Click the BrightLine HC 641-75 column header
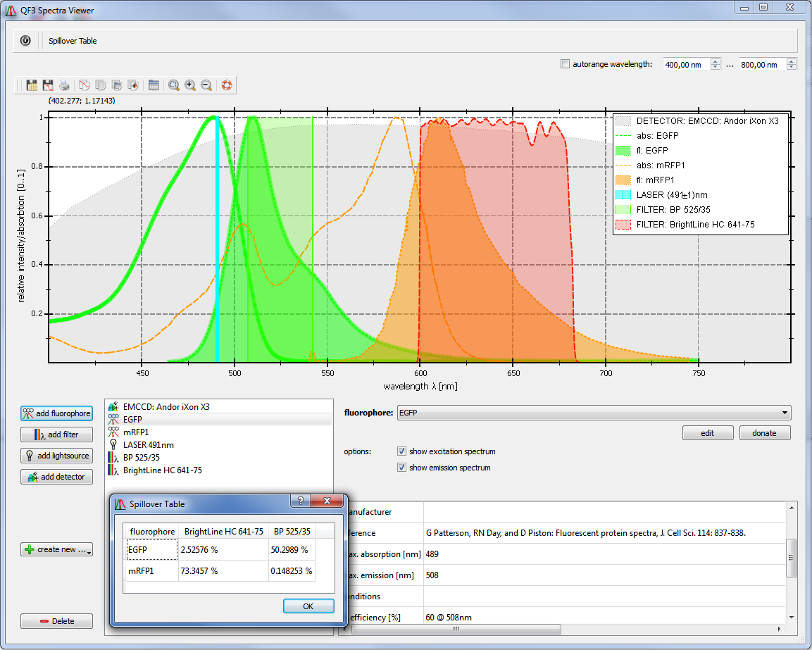The image size is (812, 650). (x=224, y=532)
